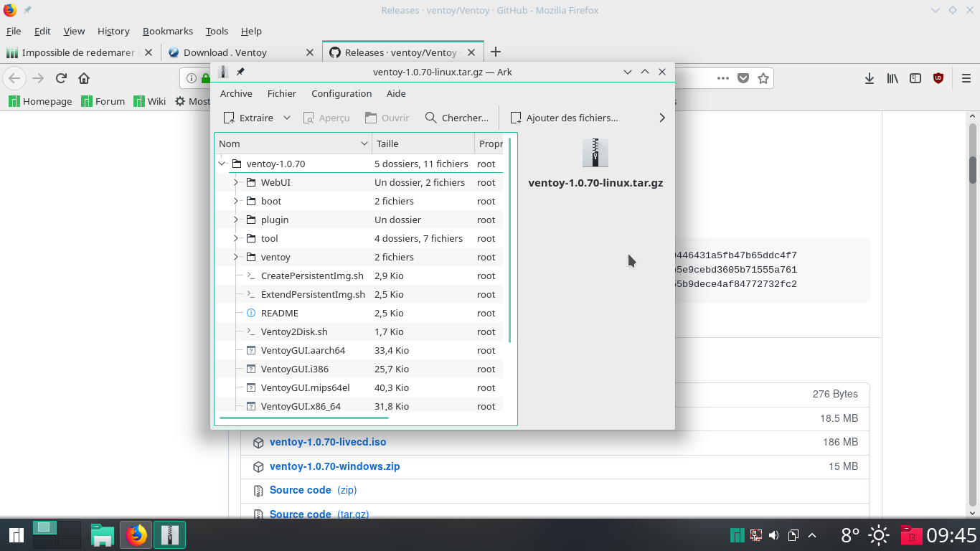The width and height of the screenshot is (980, 551).
Task: Open Firefox page actions three-dot menu
Action: [723, 78]
